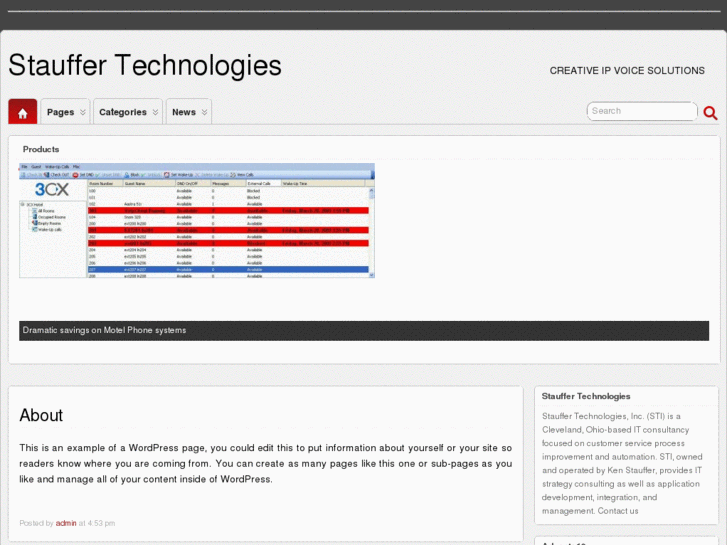This screenshot has width=727, height=545.
Task: Focus the Search input field
Action: tap(642, 111)
